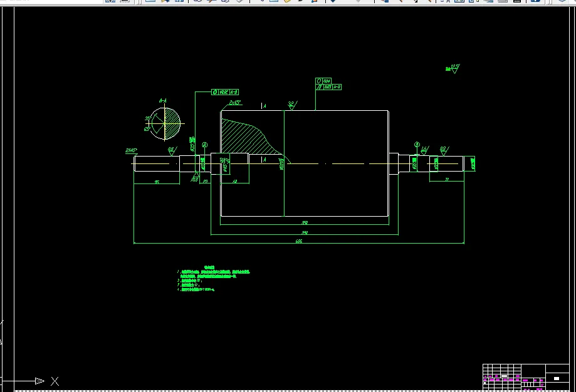
Task: Click the green technical notes text block
Action: [x=214, y=279]
